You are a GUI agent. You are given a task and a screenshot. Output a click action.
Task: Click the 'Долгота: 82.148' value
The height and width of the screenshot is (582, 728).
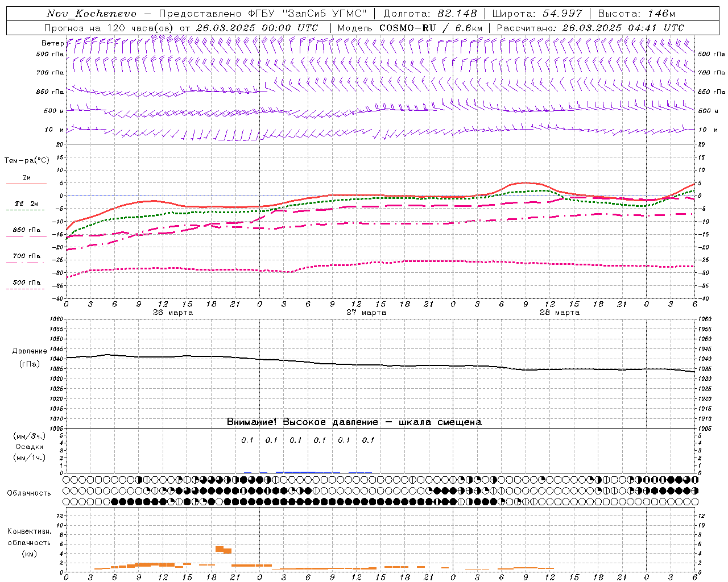click(x=430, y=14)
